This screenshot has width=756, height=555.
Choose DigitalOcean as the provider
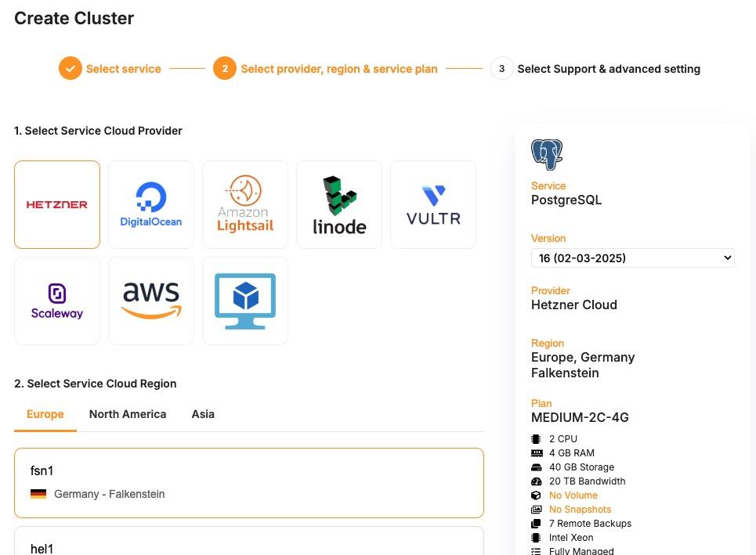pyautogui.click(x=151, y=204)
